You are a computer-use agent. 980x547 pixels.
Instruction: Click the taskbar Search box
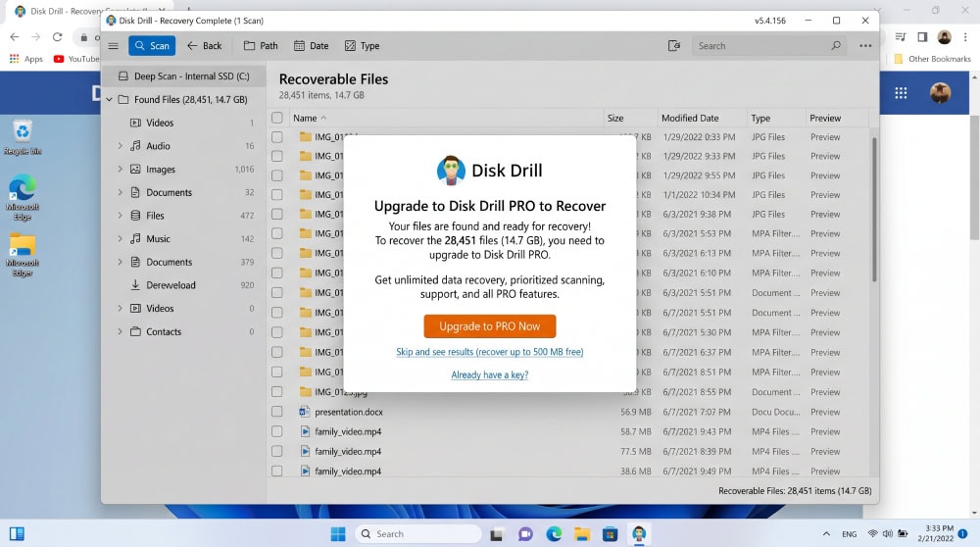[418, 534]
